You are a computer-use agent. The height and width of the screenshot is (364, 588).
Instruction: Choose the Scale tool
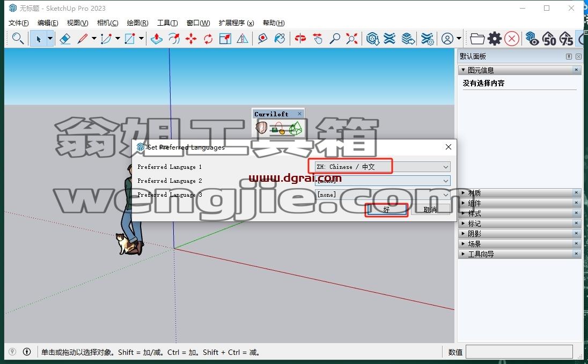click(225, 39)
